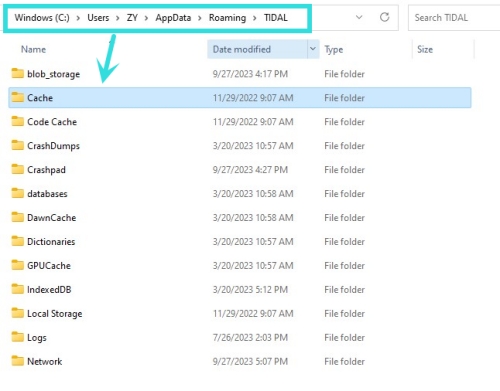The height and width of the screenshot is (391, 500).
Task: Click the IndexedDB folder icon
Action: [18, 289]
